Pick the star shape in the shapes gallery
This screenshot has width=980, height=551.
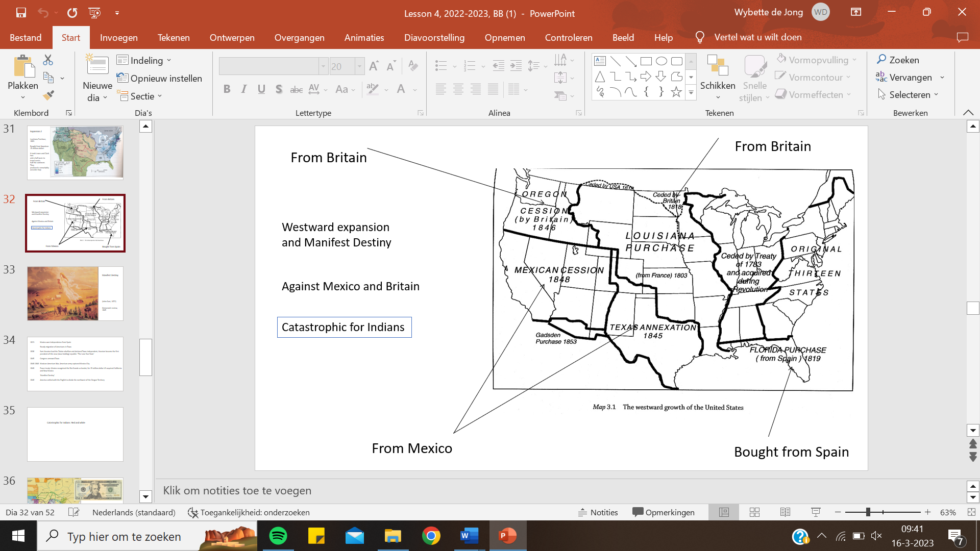click(676, 92)
